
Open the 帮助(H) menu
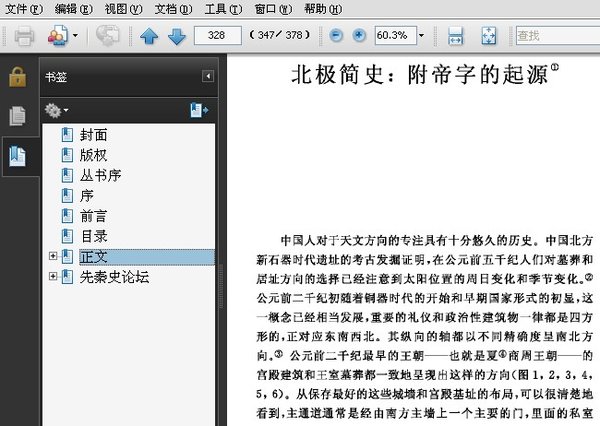point(323,8)
